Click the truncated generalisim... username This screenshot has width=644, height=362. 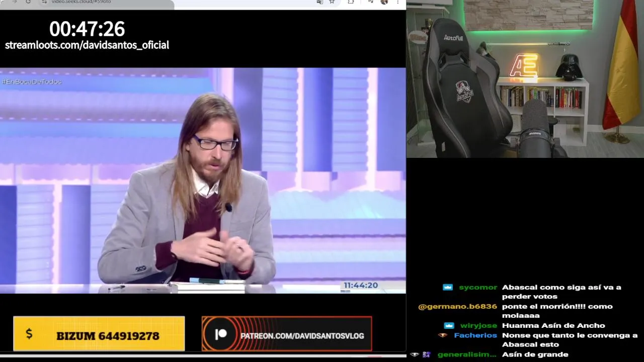coord(467,354)
